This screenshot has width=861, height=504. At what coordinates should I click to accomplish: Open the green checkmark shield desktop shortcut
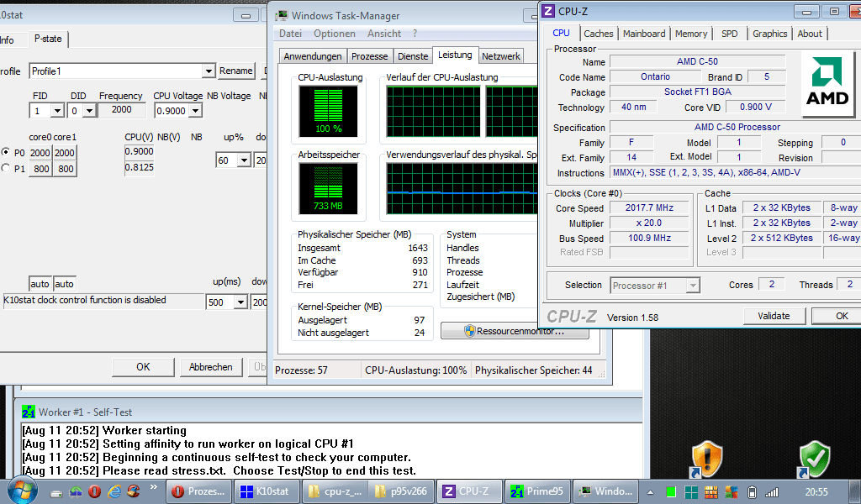point(814,459)
